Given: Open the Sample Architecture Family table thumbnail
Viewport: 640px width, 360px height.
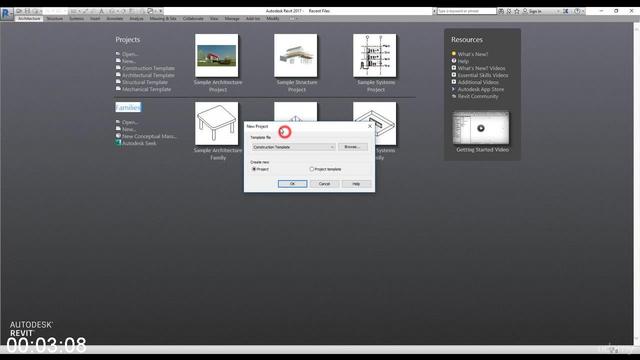Looking at the screenshot, I should tap(216, 123).
